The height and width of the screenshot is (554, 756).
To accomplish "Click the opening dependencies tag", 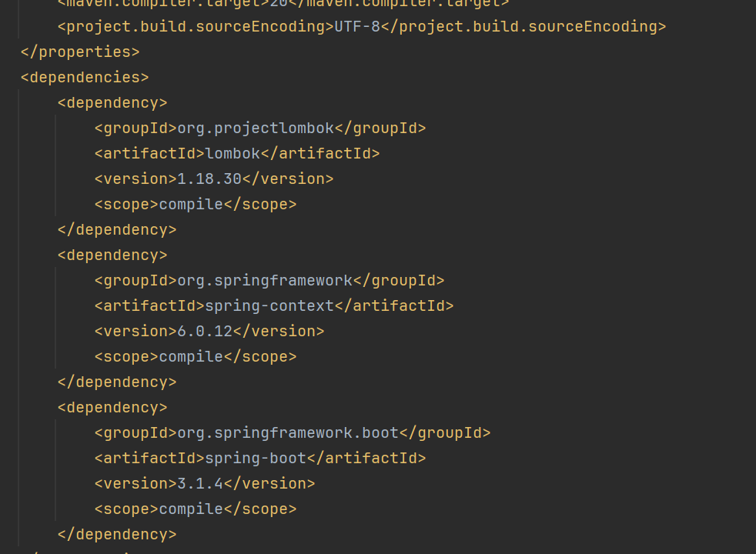I will click(x=85, y=77).
